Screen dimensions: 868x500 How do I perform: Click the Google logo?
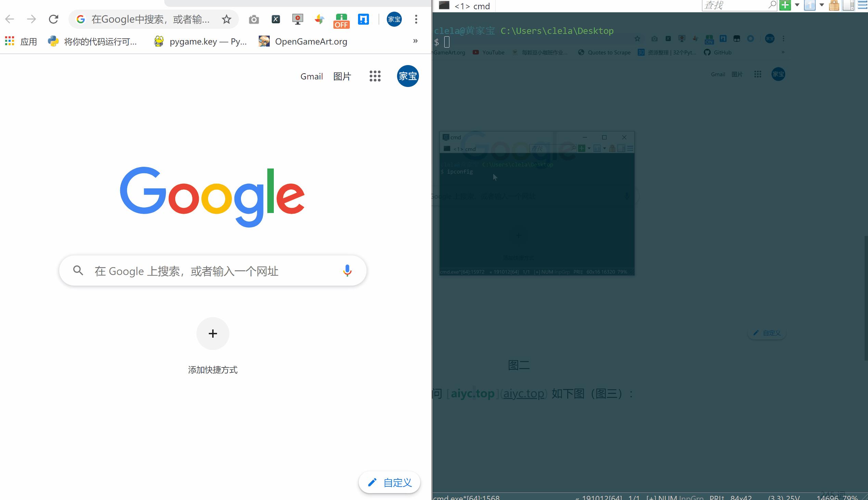(212, 197)
